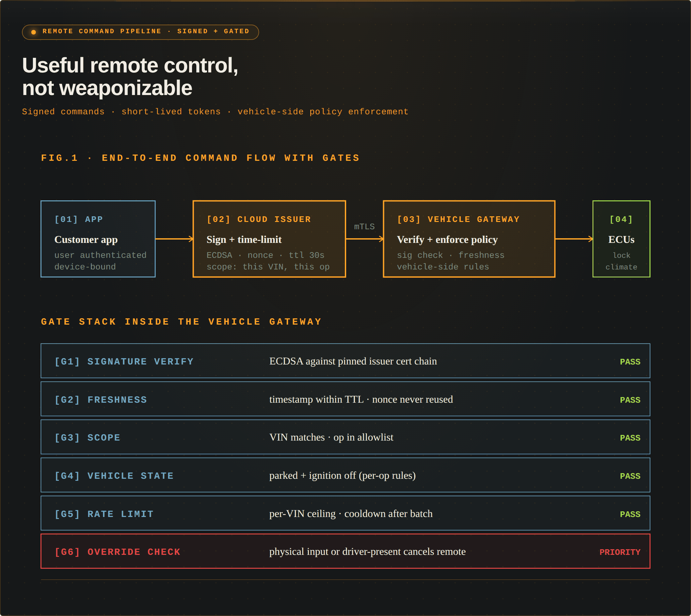Screen dimensions: 691x616
Task: Click the PASS status for SIGNATURE VERIFY
Action: 630,362
